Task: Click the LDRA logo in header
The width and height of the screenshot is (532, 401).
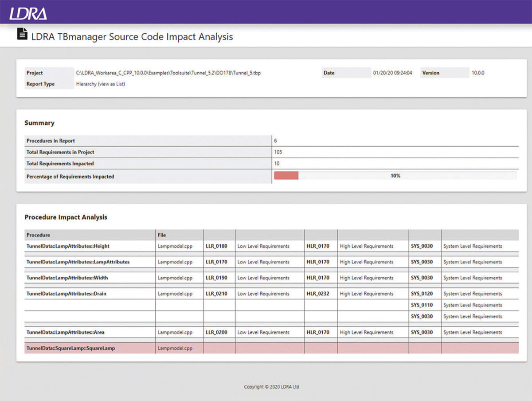Action: (28, 12)
